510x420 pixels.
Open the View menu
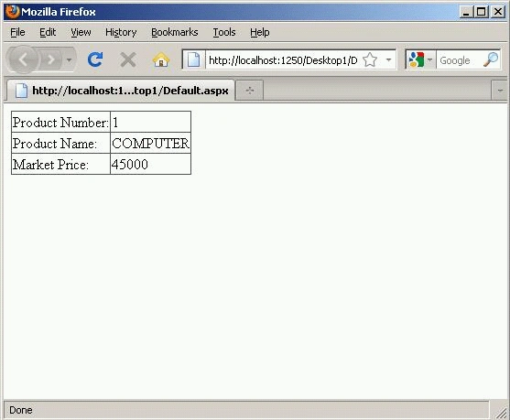coord(81,32)
